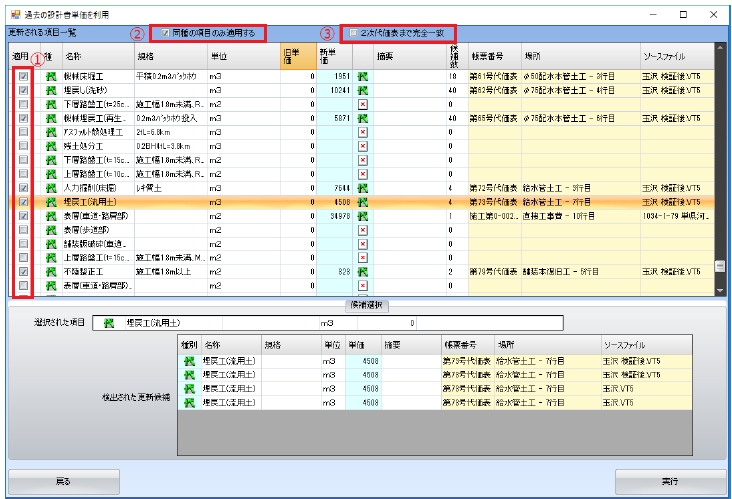The height and width of the screenshot is (499, 732).
Task: Toggle the 同種の項目のみ適用する checkbox
Action: point(166,33)
